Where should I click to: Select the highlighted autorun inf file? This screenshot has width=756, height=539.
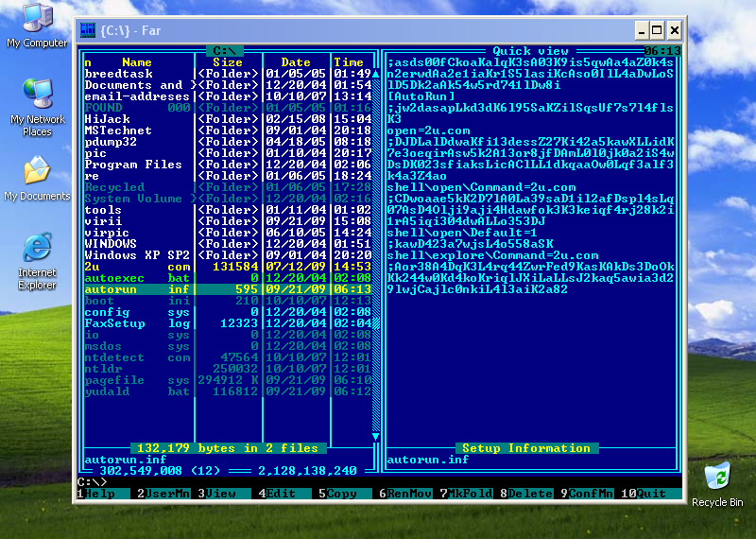(x=228, y=289)
